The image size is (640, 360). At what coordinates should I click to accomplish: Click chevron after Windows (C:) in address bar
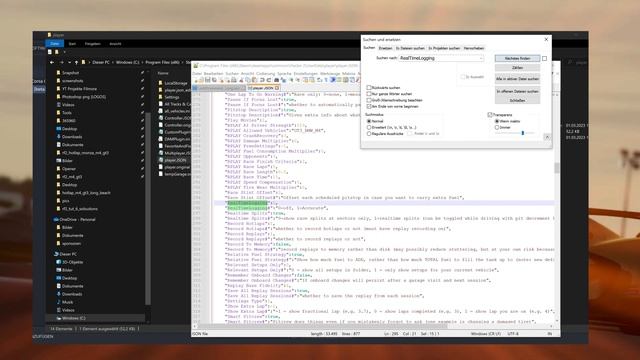click(x=142, y=62)
